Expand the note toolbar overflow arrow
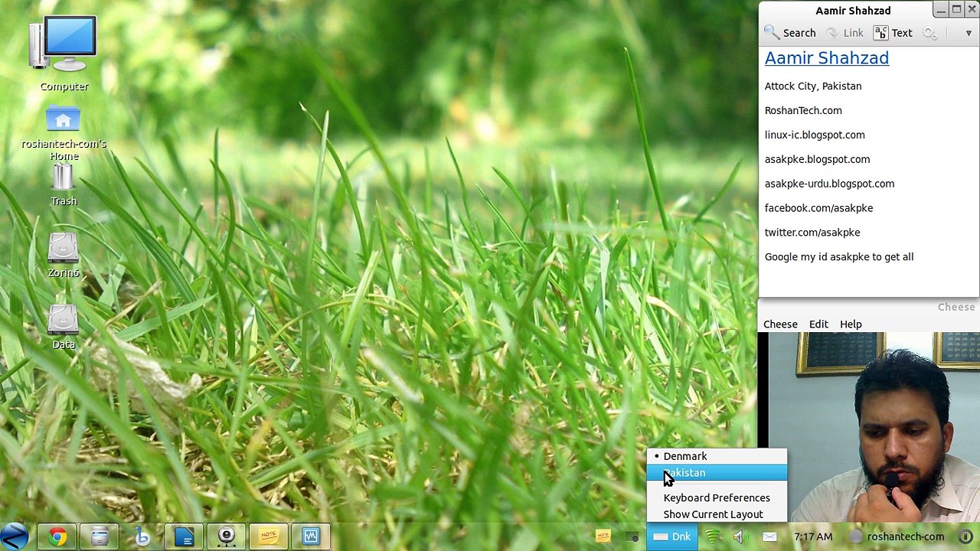980x551 pixels. (969, 33)
